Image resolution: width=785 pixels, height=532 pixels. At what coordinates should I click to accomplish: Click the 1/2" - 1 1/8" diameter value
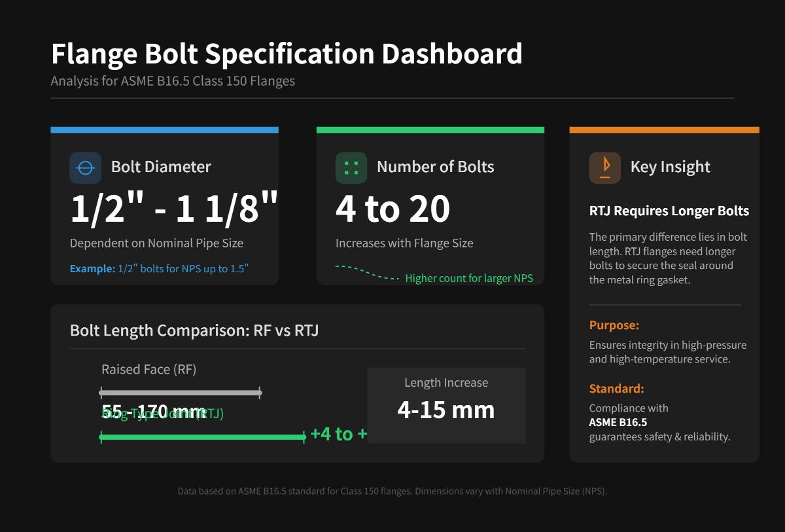click(x=174, y=209)
